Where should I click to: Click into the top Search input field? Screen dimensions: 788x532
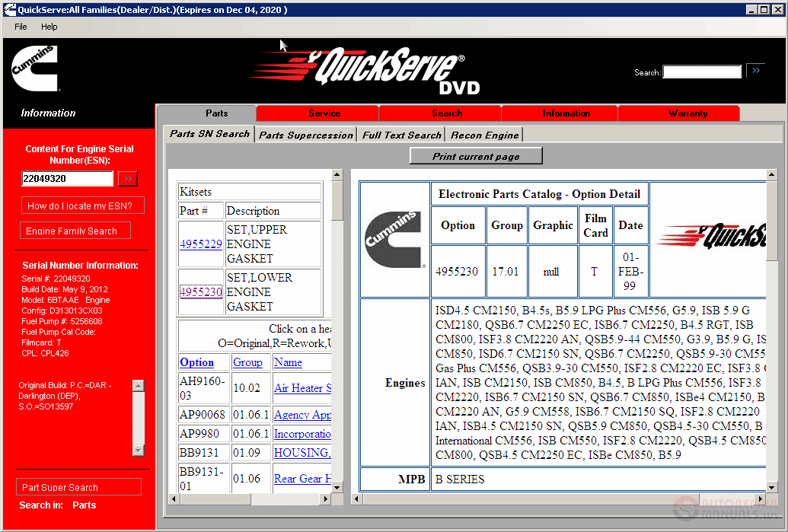(702, 72)
